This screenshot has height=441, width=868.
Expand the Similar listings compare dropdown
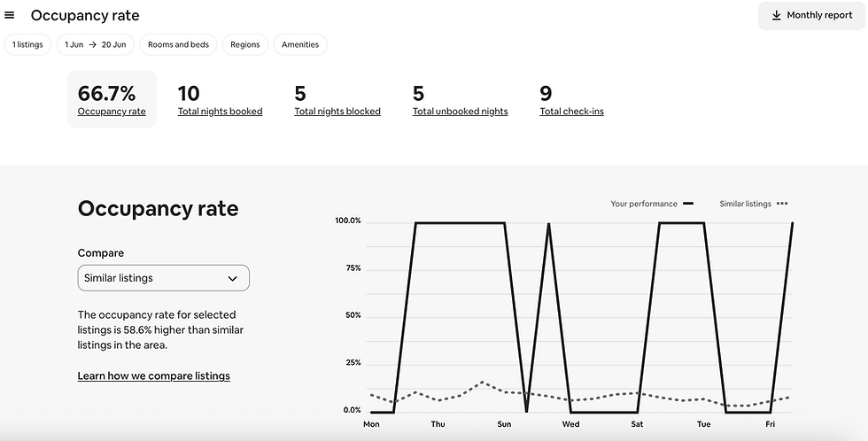click(163, 278)
